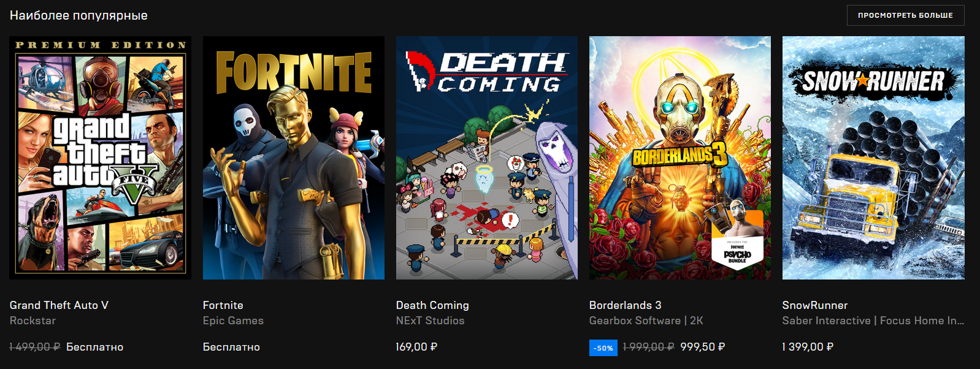
Task: Open the Grand Theft Auto V cover art
Action: (x=100, y=158)
